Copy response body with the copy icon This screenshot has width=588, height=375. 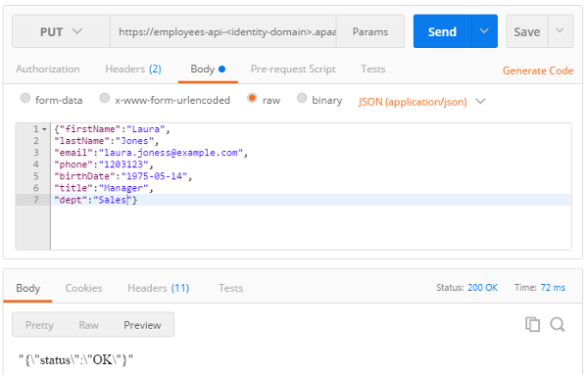click(532, 324)
